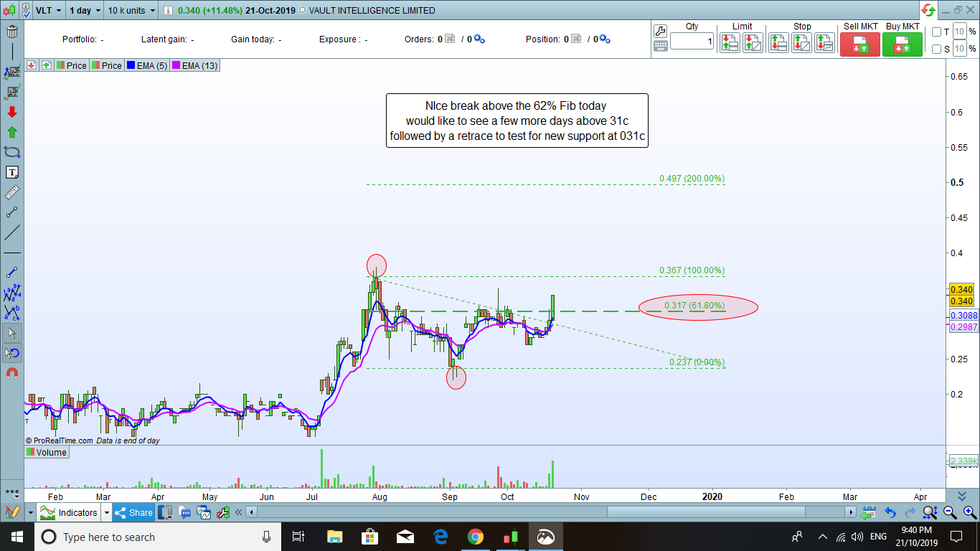Open the three dots more tools menu
Screen dimensions: 980x551
pyautogui.click(x=12, y=494)
